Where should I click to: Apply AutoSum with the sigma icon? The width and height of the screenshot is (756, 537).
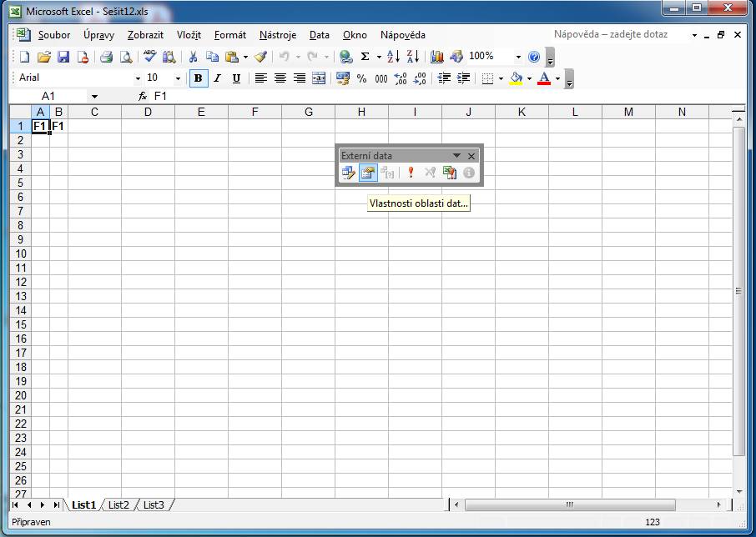tap(365, 57)
